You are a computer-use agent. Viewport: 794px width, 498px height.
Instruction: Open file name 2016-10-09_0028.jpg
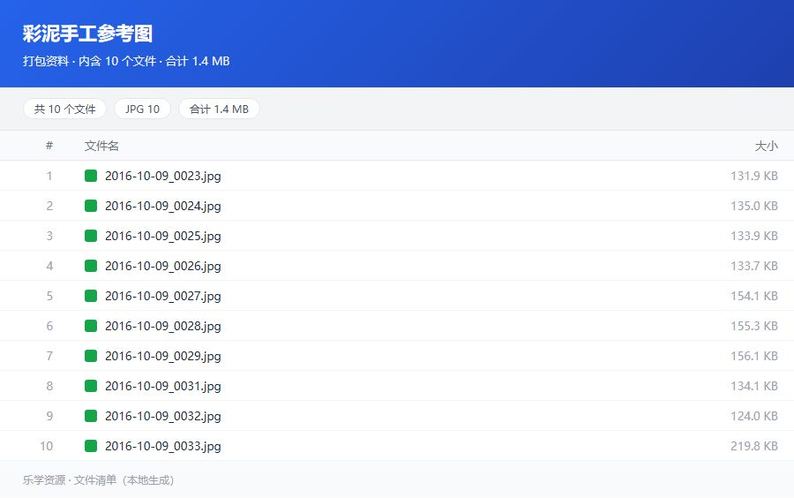click(163, 326)
